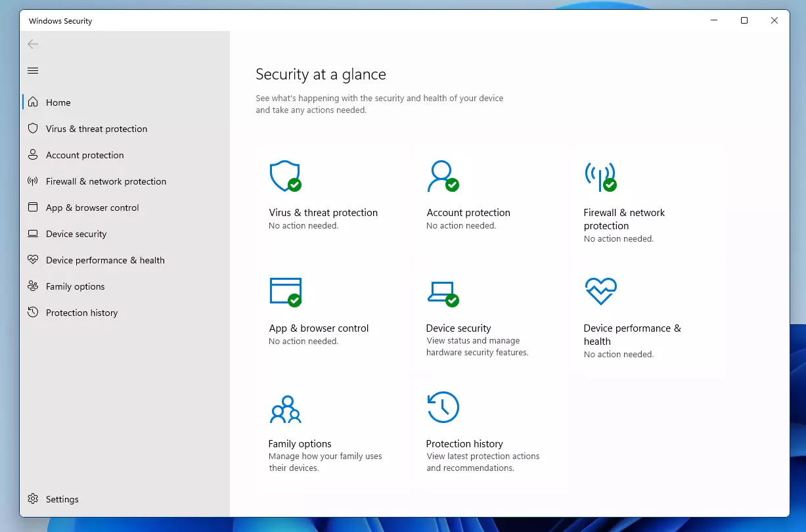Open Firewall & network protection sidebar item
This screenshot has width=806, height=532.
(106, 181)
